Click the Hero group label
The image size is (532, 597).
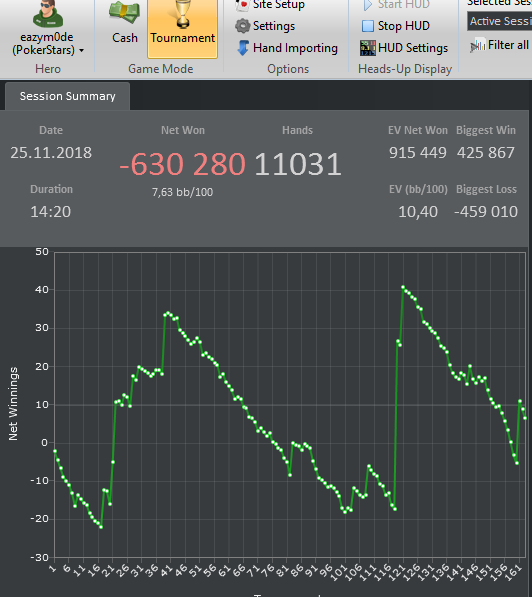(48, 69)
